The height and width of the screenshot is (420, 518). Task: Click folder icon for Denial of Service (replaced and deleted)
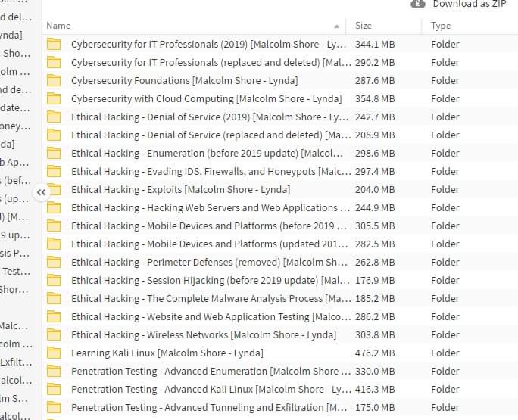54,135
